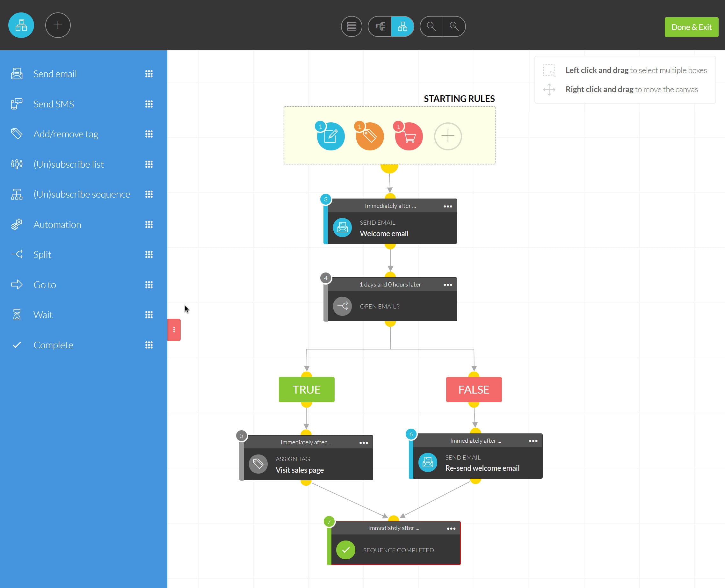Click the Complete sidebar icon
725x588 pixels.
point(17,345)
